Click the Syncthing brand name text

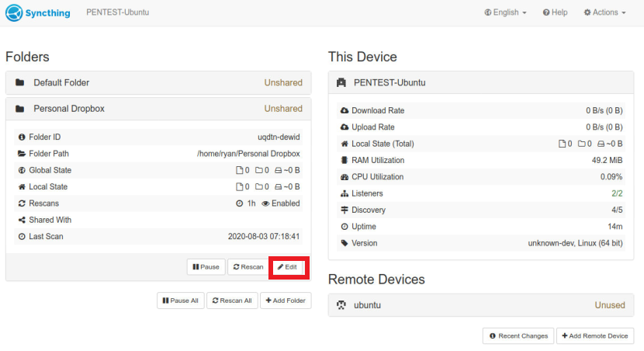[x=47, y=13]
